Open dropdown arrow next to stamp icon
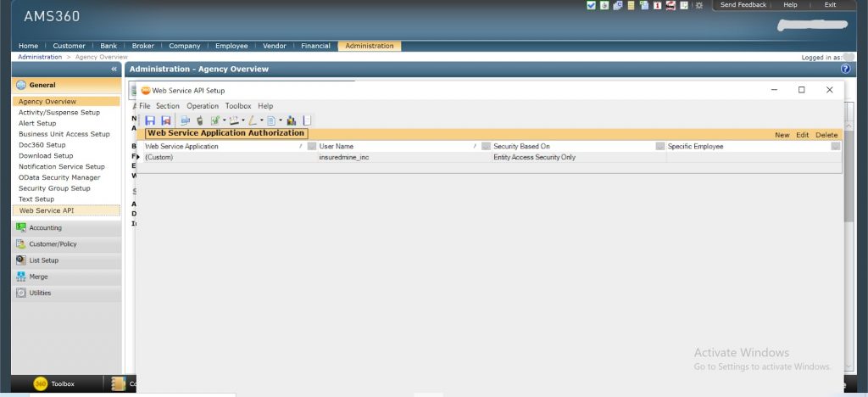868x397 pixels. [243, 120]
